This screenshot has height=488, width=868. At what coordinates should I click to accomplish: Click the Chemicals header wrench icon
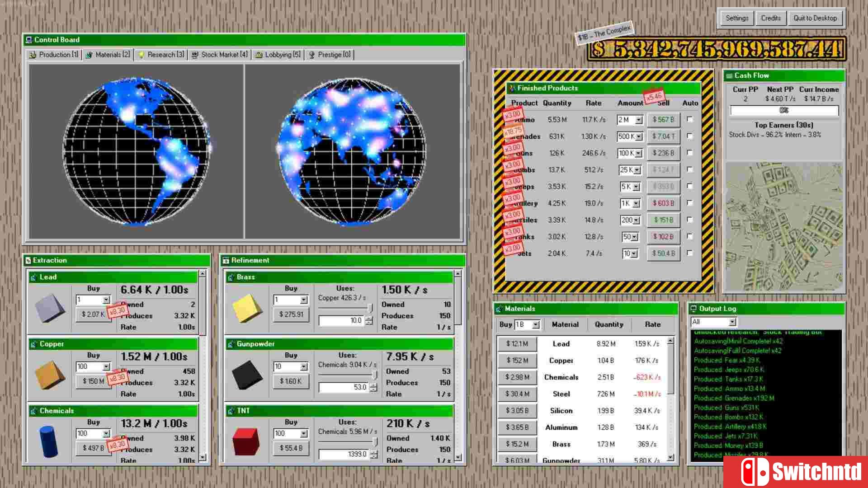pos(33,411)
